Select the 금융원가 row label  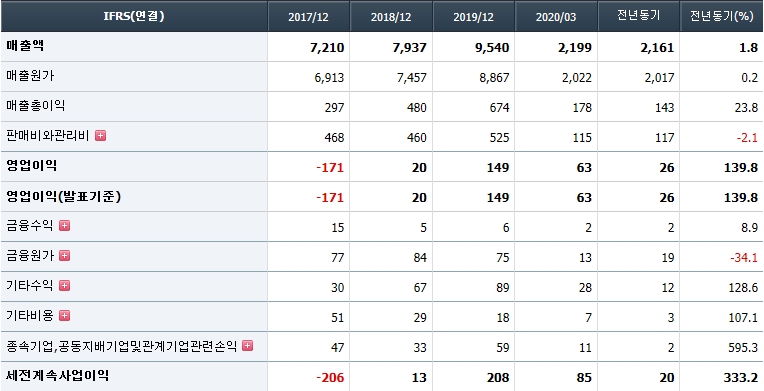point(30,255)
